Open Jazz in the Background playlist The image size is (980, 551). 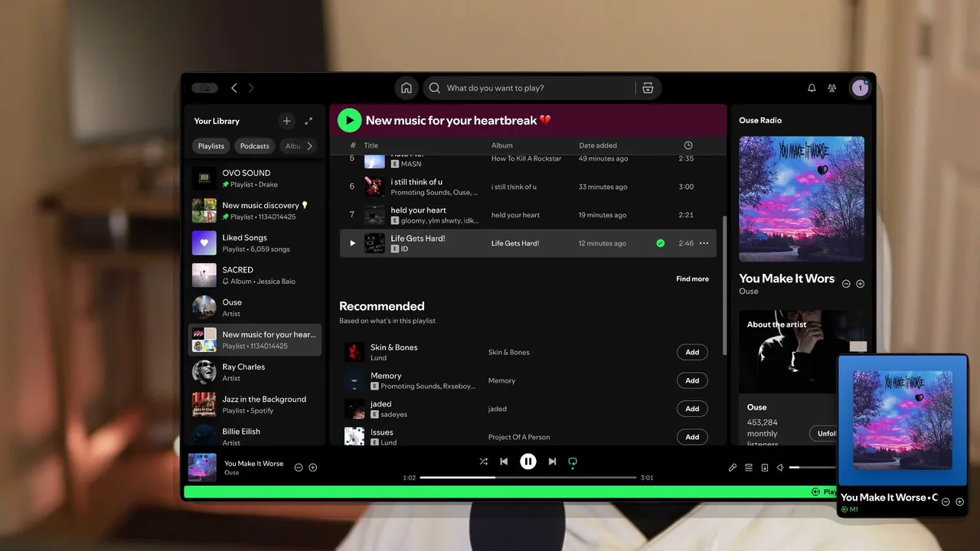255,405
